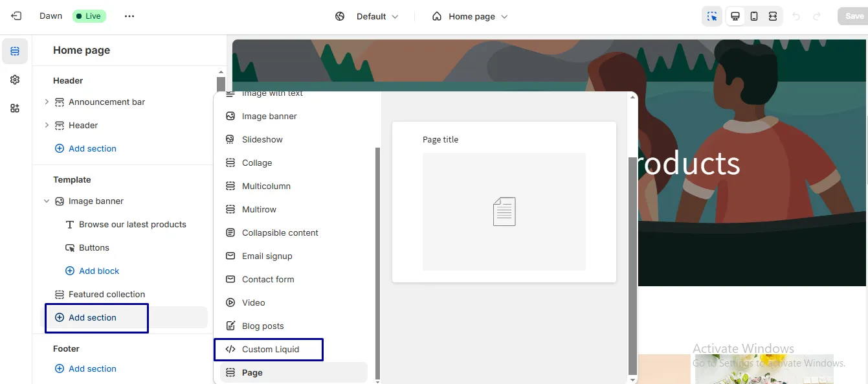Click the home icon beside Home page
This screenshot has height=384, width=868.
point(438,16)
